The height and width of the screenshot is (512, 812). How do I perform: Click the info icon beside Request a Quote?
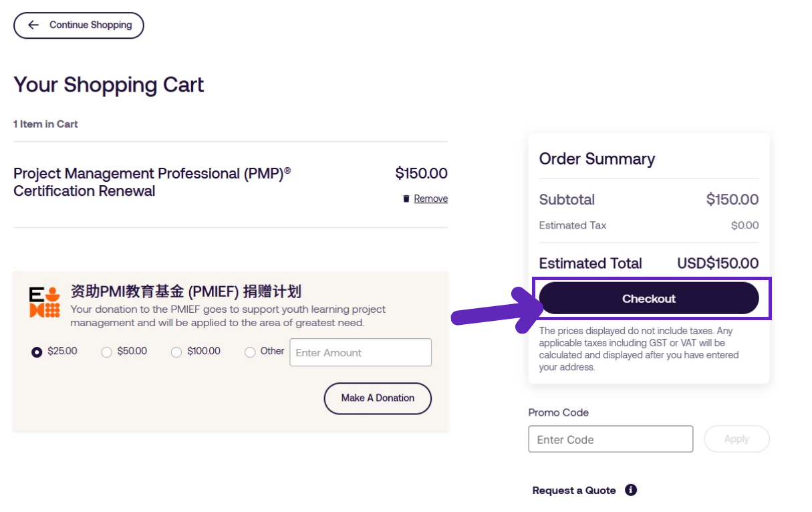[x=630, y=490]
